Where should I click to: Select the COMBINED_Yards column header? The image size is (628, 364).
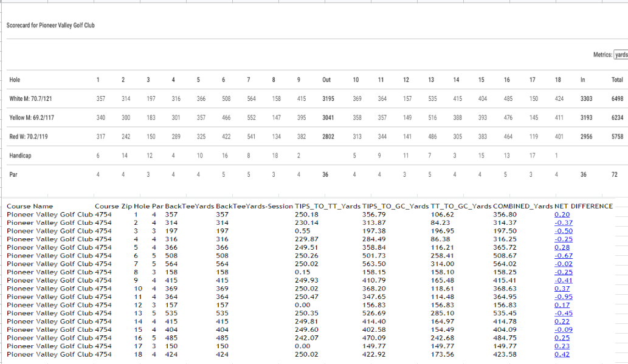tap(523, 206)
